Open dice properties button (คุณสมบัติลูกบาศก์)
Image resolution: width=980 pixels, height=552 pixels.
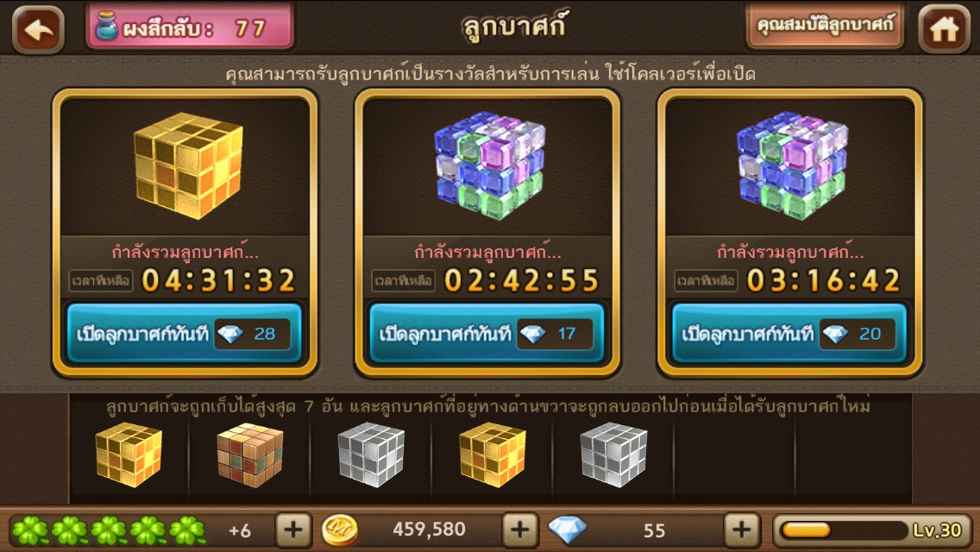pyautogui.click(x=825, y=26)
